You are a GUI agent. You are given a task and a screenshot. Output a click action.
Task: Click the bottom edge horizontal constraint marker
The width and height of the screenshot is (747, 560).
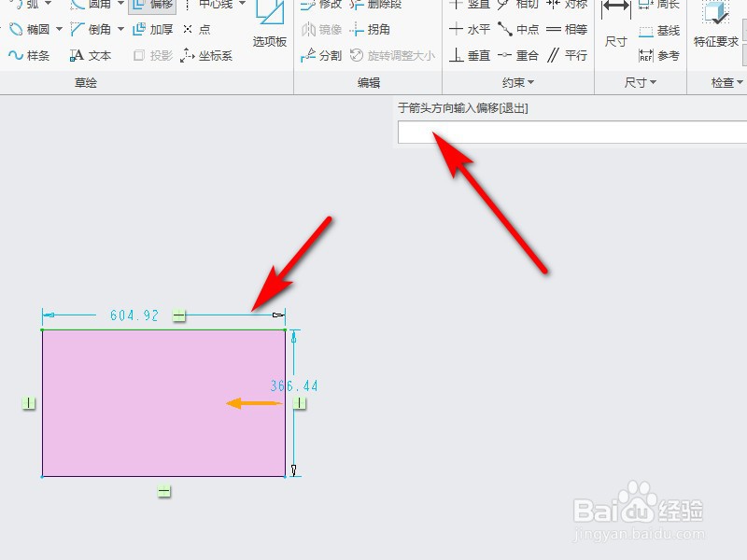[x=164, y=491]
